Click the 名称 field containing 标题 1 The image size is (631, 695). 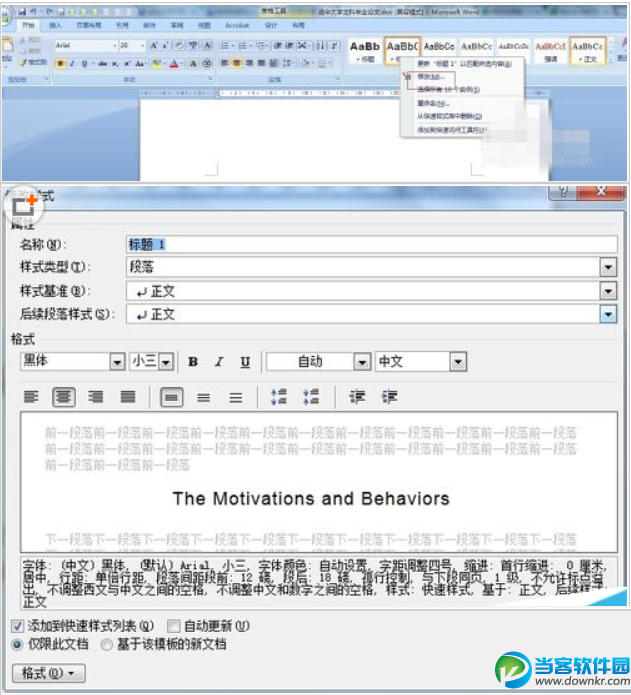(371, 244)
